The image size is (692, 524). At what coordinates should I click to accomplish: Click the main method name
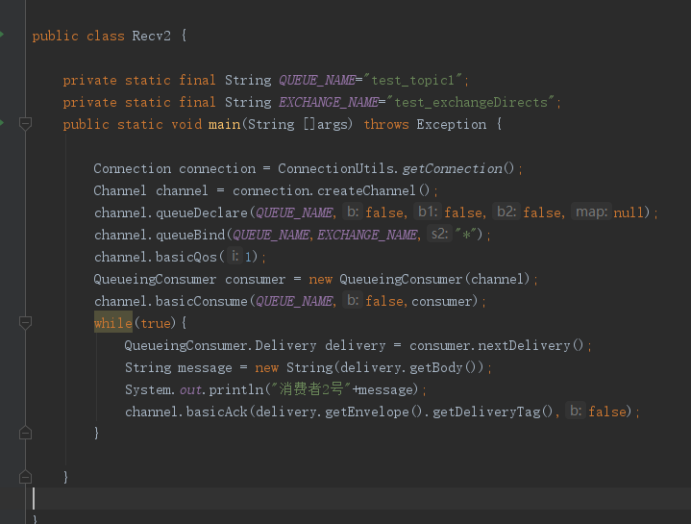point(224,124)
